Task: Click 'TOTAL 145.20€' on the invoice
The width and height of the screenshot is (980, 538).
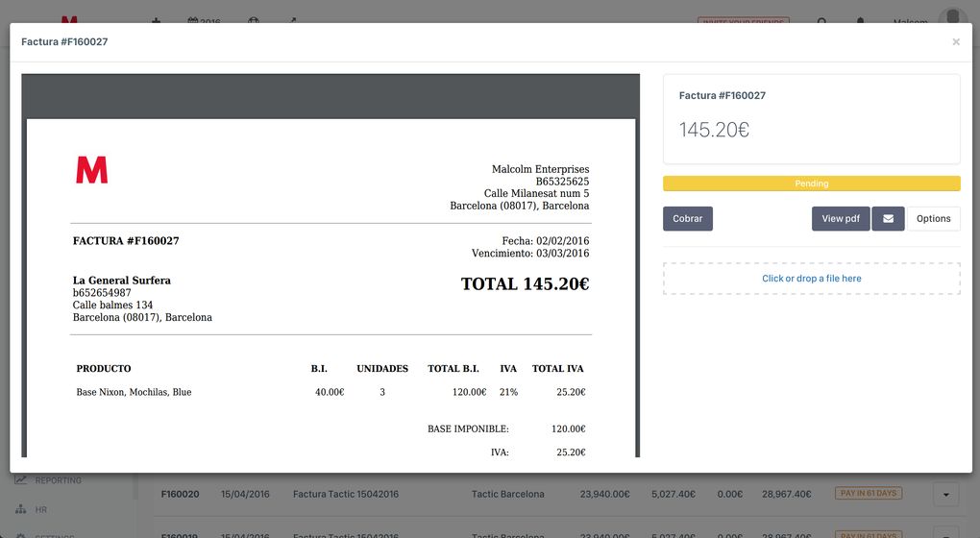Action: [525, 284]
